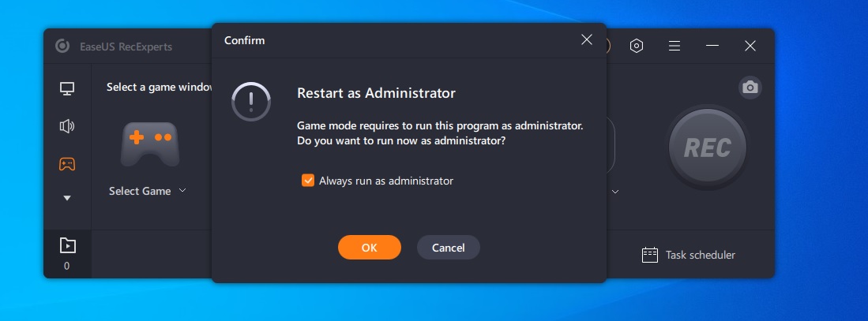Click the Always run as administrator label
This screenshot has width=868, height=321.
coord(386,181)
